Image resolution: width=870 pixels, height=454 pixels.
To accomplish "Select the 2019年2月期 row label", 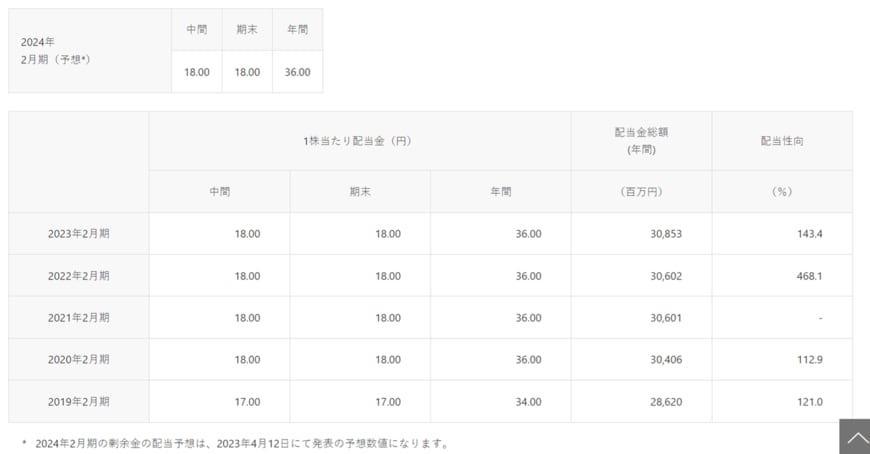I will [x=78, y=402].
